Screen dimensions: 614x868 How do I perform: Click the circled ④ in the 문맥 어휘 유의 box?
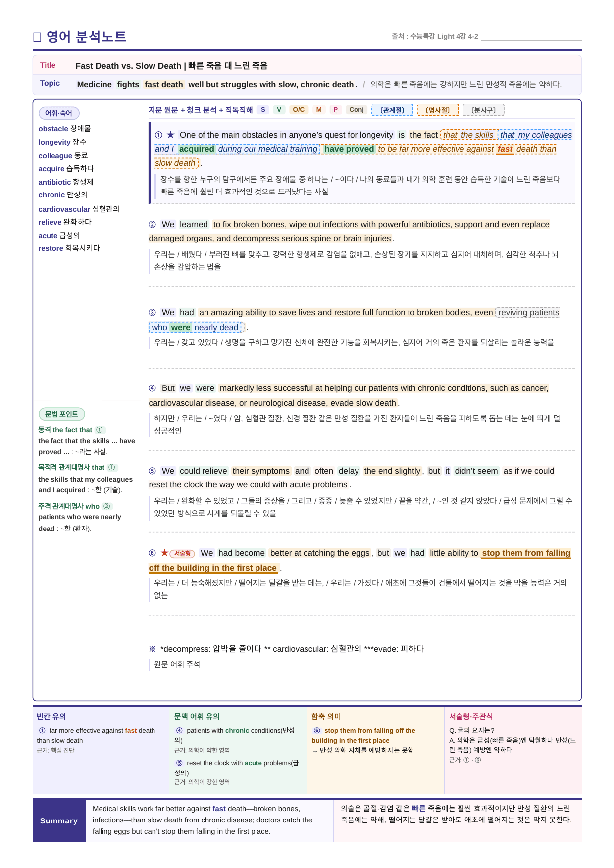pos(179,731)
